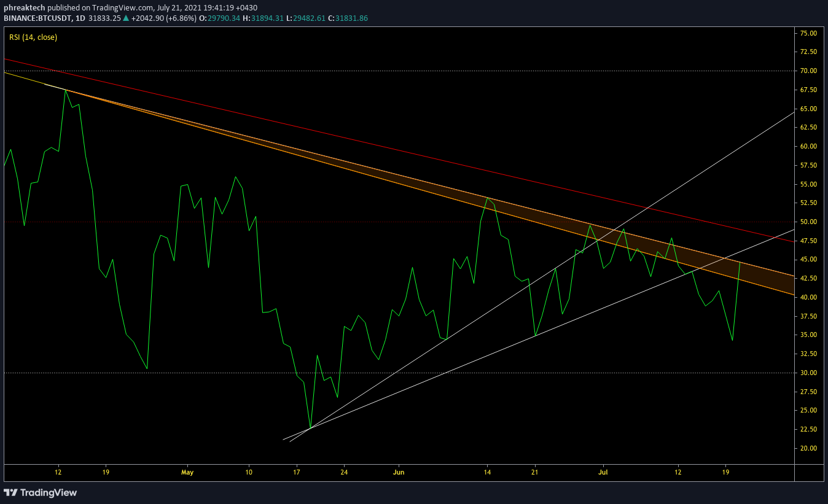Viewport: 828px width, 504px height.
Task: Click the 30.00 scale label
Action: (808, 373)
